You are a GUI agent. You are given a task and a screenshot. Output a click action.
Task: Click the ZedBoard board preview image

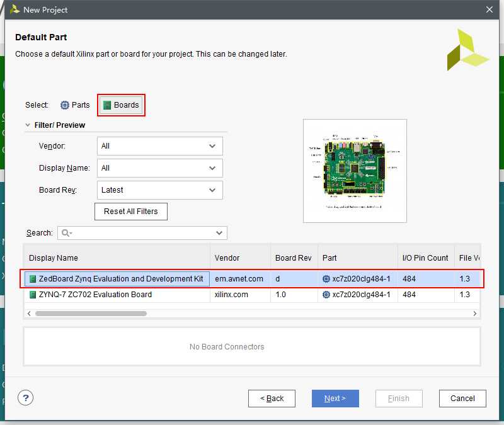pyautogui.click(x=355, y=171)
